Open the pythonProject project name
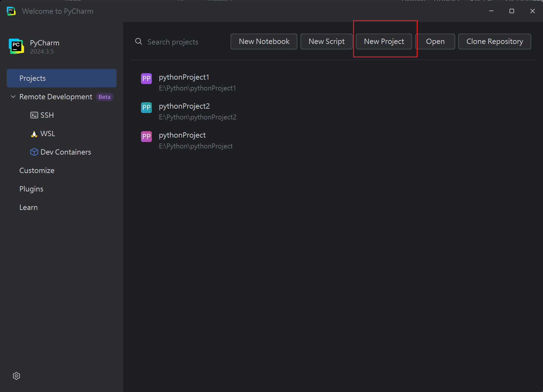Screen dimensions: 543x392 pos(182,135)
